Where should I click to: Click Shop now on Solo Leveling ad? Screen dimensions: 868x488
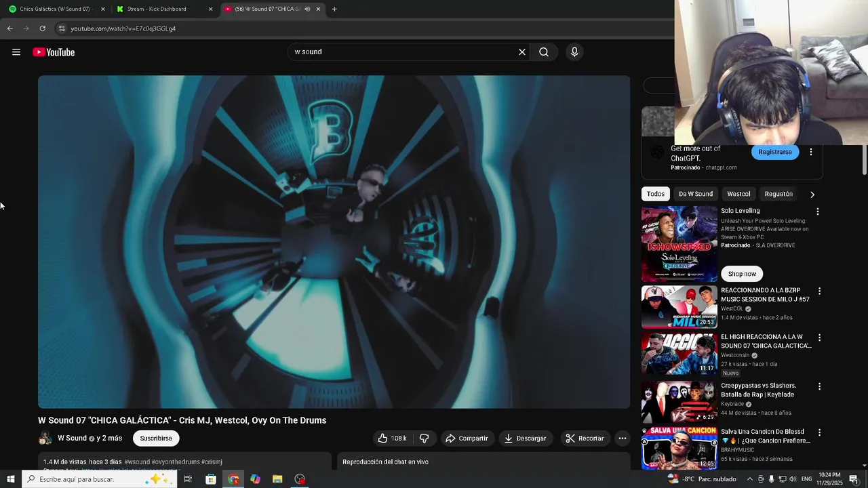tap(742, 274)
